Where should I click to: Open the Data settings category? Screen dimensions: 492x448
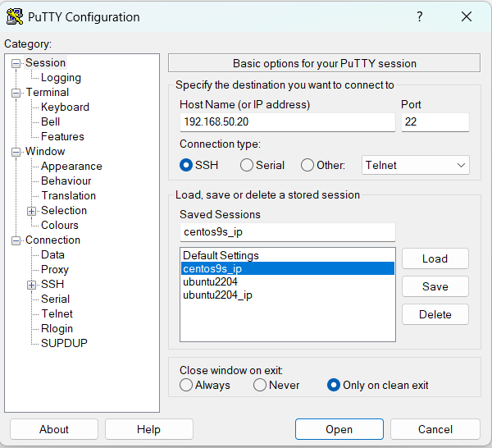52,254
